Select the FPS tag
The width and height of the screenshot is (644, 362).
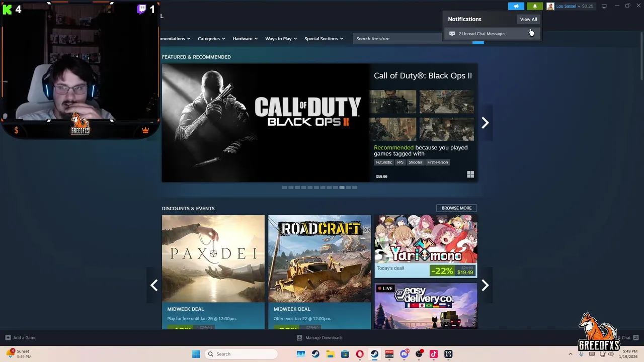click(400, 162)
